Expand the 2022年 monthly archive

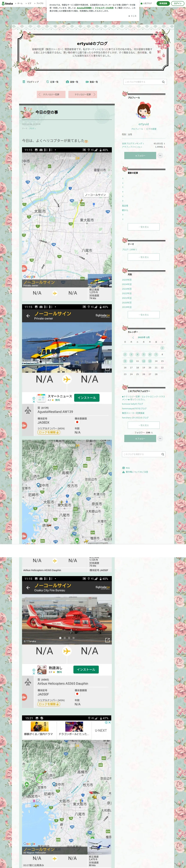click(127, 294)
